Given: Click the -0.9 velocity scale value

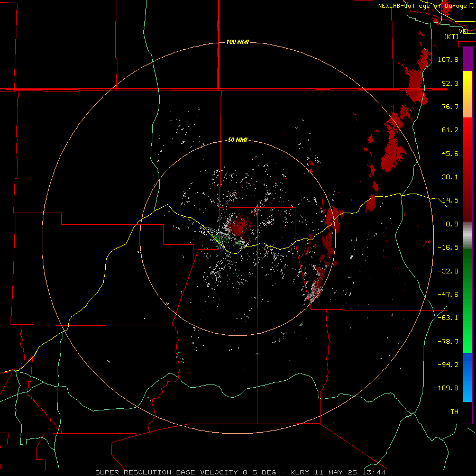Looking at the screenshot, I should (x=450, y=224).
